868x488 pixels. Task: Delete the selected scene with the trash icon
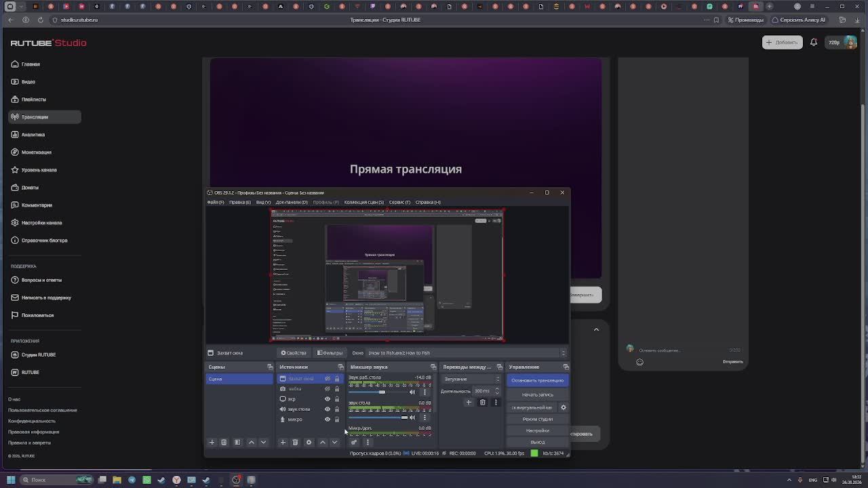[224, 443]
